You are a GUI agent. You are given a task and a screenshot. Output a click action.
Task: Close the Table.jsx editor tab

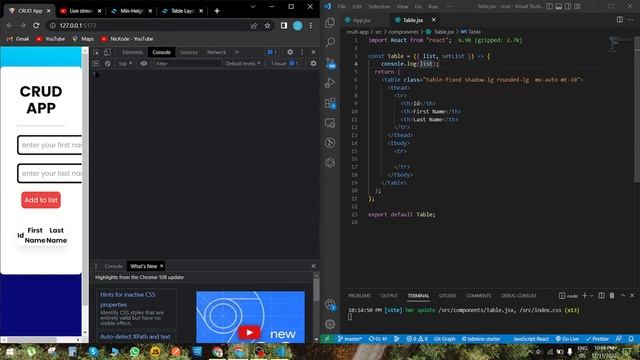[x=433, y=20]
